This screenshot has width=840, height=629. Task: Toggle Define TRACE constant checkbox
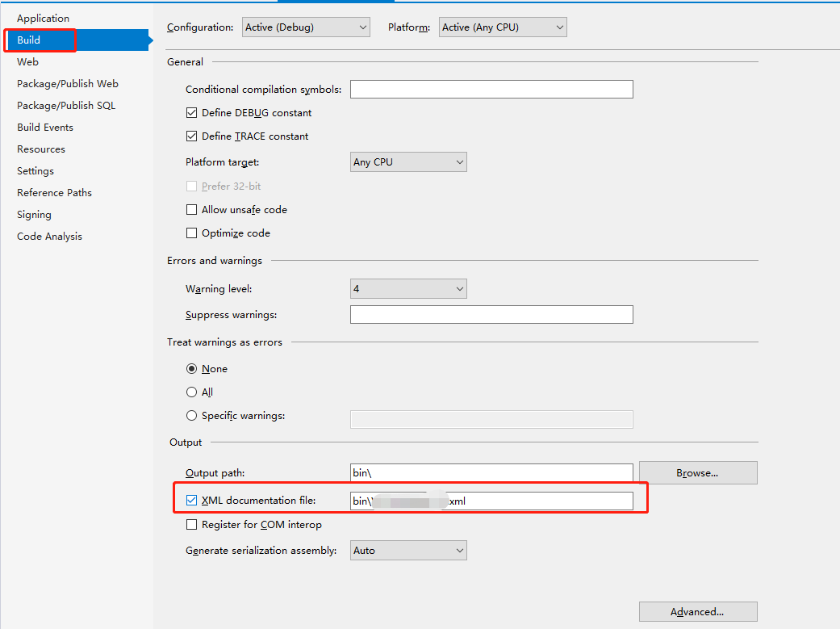[191, 136]
